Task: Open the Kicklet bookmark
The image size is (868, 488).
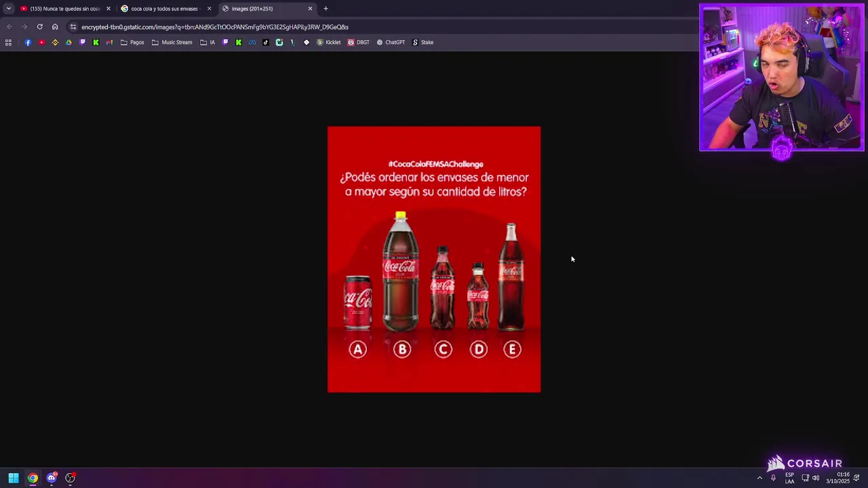Action: [x=329, y=42]
